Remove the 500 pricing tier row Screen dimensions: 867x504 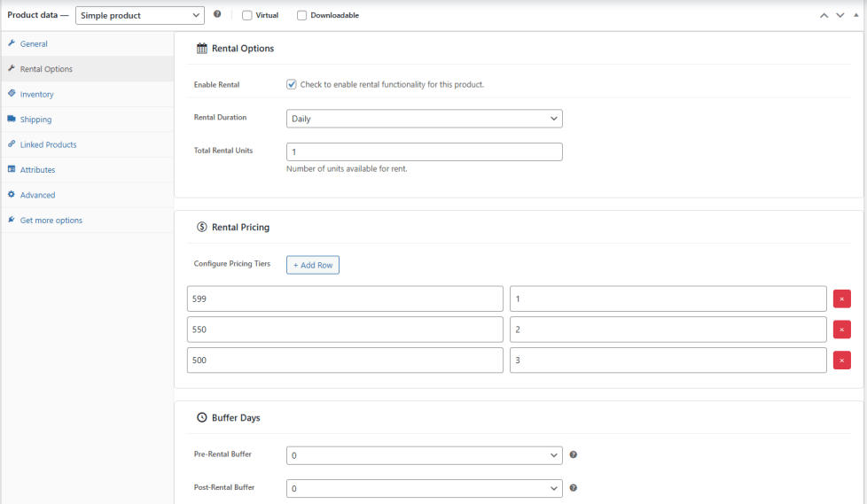[x=841, y=361]
